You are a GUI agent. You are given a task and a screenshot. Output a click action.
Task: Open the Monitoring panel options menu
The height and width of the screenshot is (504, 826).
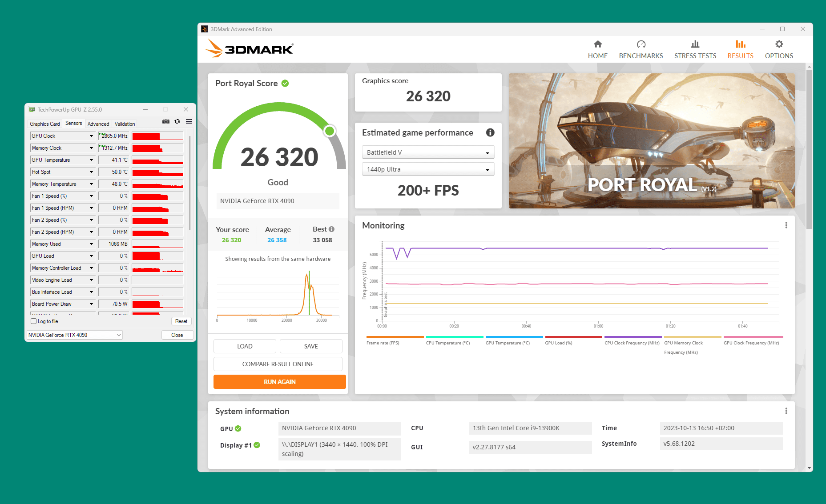(x=786, y=225)
